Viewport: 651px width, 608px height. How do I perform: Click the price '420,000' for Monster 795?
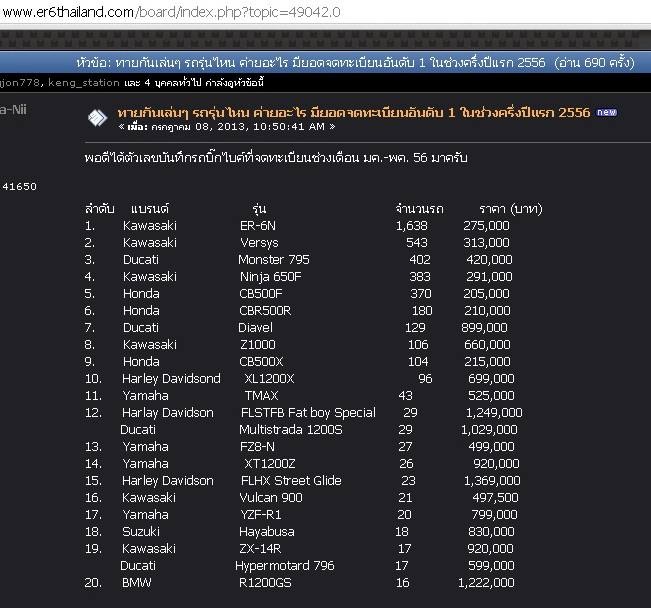(489, 260)
